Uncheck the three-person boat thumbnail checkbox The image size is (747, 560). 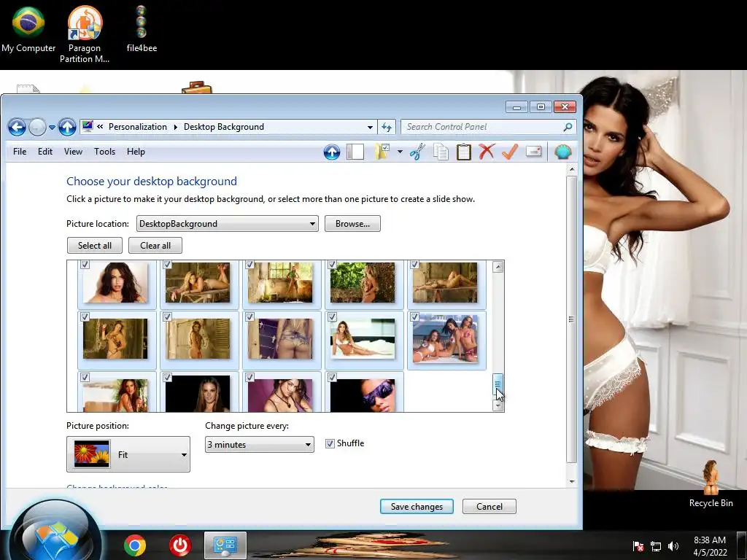coord(414,316)
